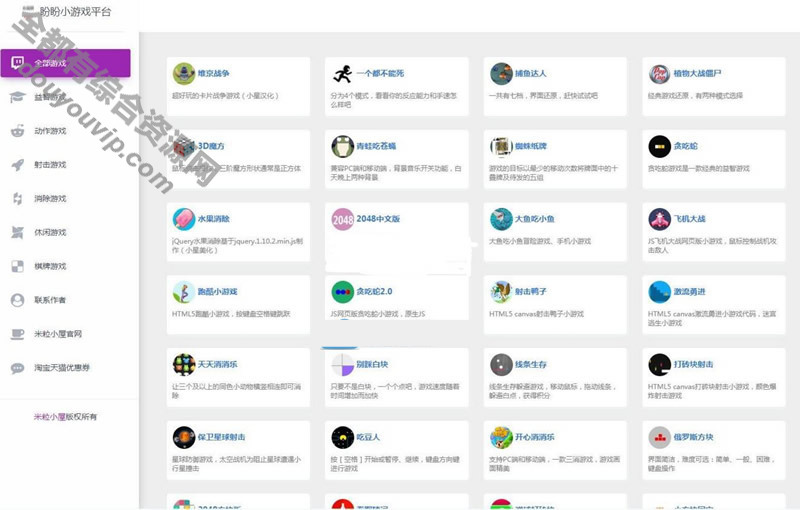This screenshot has height=510, width=800.
Task: Click the chat bubble icon for 淘宝天猫优惠券
Action: click(17, 368)
